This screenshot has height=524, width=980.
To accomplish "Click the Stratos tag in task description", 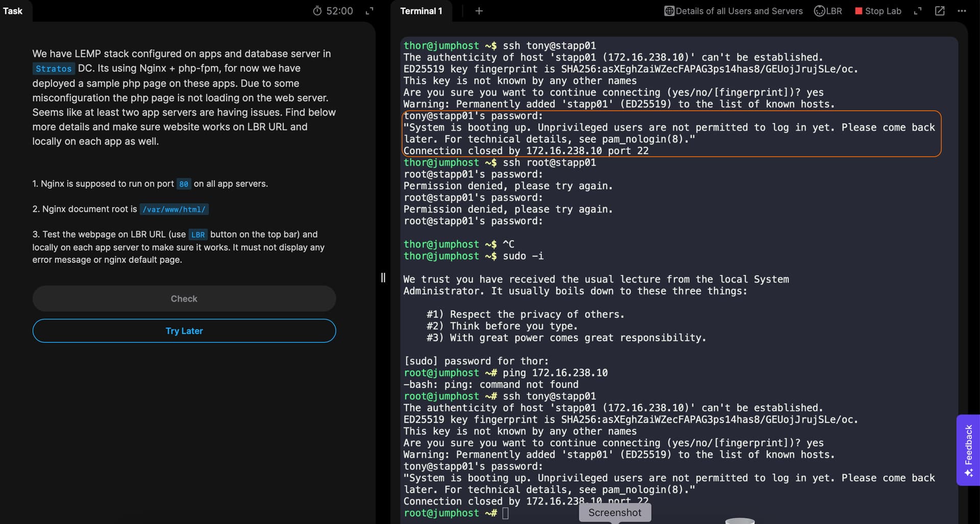I will [x=54, y=68].
